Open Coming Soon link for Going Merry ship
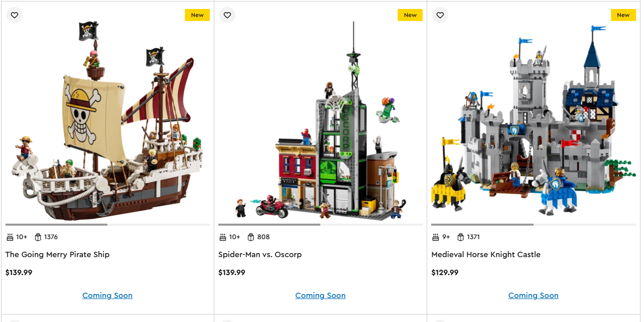 [x=107, y=296]
